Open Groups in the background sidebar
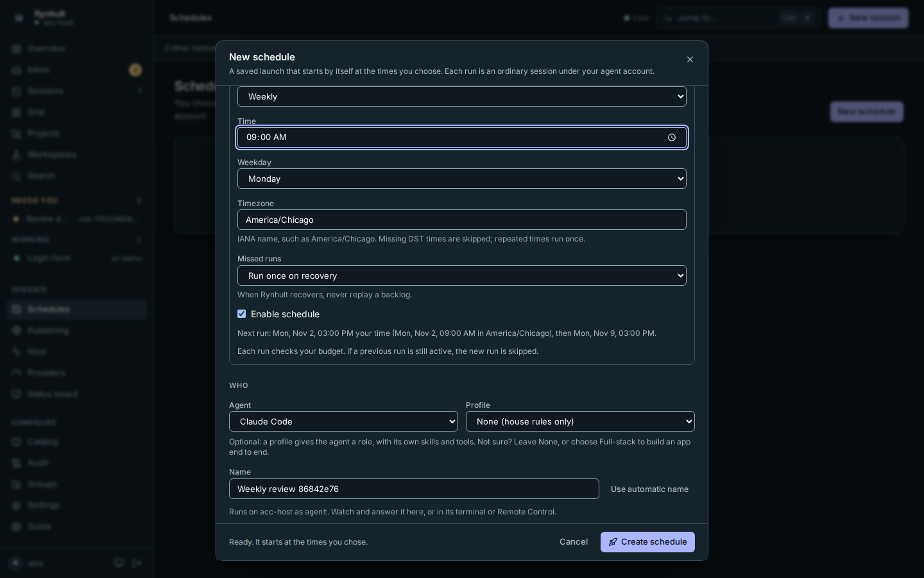The height and width of the screenshot is (578, 924). click(x=77, y=484)
